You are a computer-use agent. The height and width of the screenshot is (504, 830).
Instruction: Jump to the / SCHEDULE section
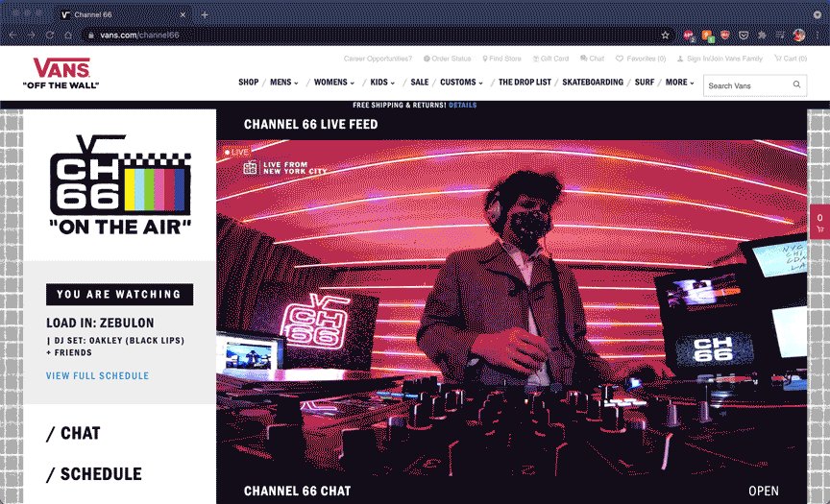[x=94, y=474]
